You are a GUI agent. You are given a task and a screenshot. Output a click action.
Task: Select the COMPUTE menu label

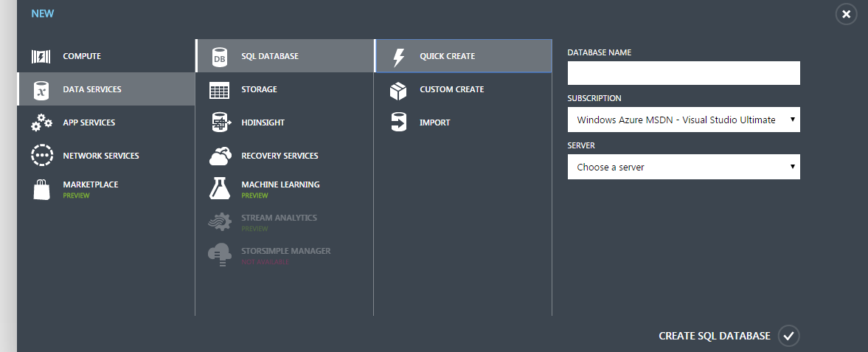[82, 57]
